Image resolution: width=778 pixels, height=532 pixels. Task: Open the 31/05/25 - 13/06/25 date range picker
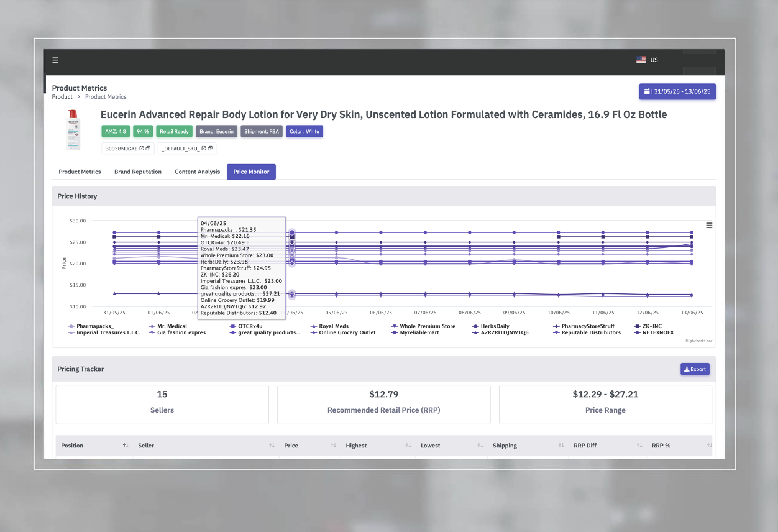click(677, 91)
